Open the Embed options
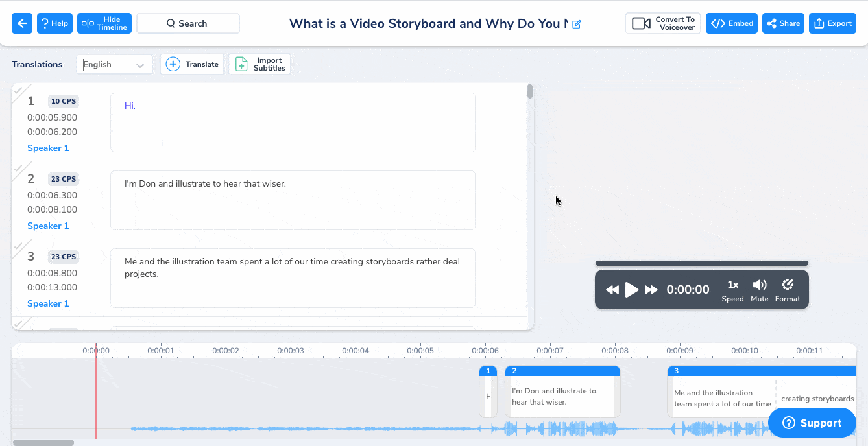The image size is (868, 446). pos(732,23)
